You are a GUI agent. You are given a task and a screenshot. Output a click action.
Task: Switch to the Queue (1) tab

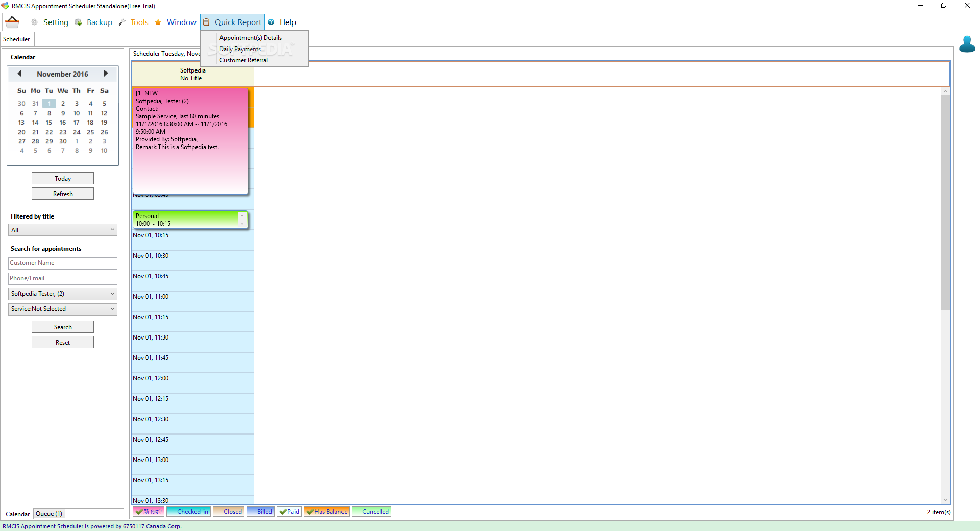[x=49, y=514]
